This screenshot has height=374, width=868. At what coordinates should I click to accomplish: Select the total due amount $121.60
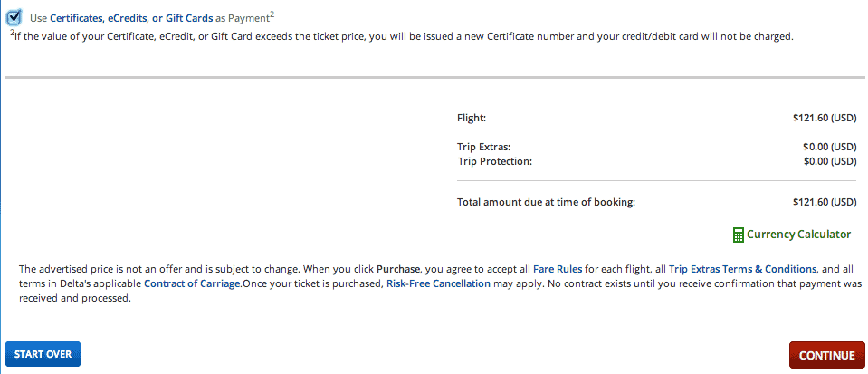(x=824, y=202)
